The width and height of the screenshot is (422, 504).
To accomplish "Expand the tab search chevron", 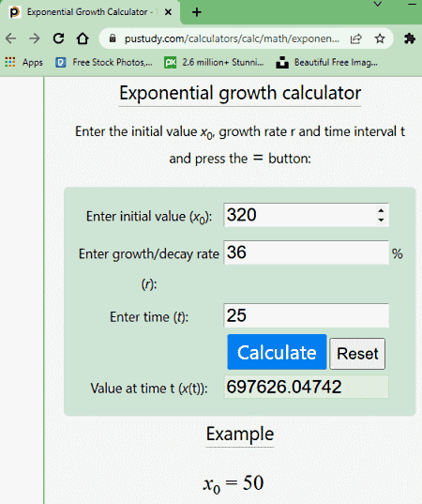I will pyautogui.click(x=378, y=4).
